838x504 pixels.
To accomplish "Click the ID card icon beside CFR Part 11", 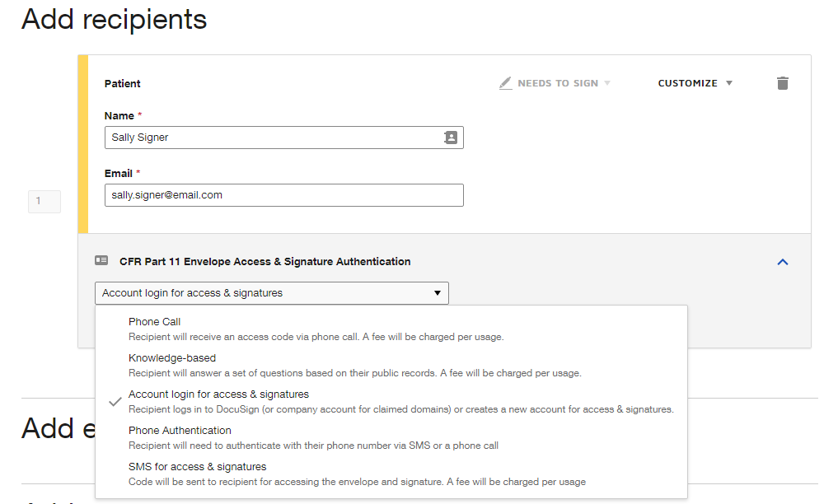I will click(x=101, y=260).
